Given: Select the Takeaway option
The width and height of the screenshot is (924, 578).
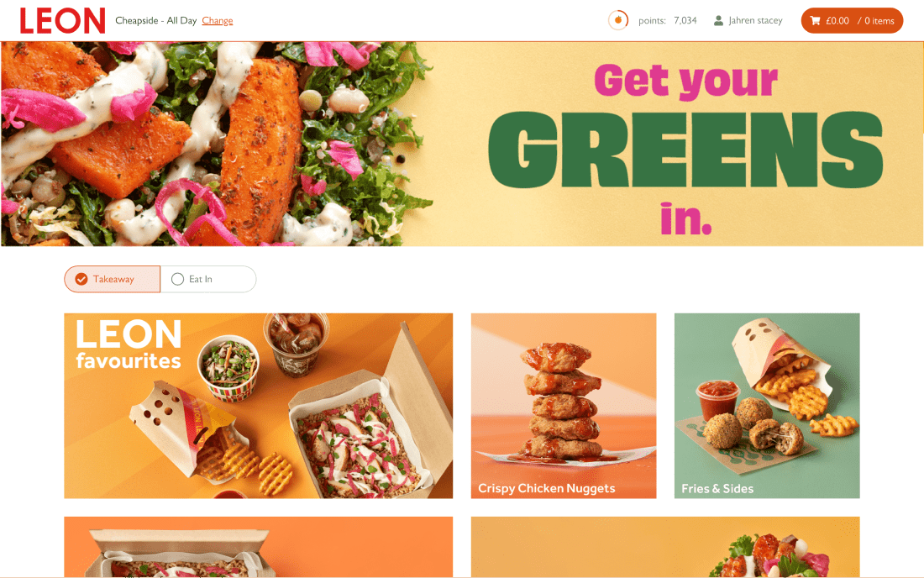Looking at the screenshot, I should (112, 279).
